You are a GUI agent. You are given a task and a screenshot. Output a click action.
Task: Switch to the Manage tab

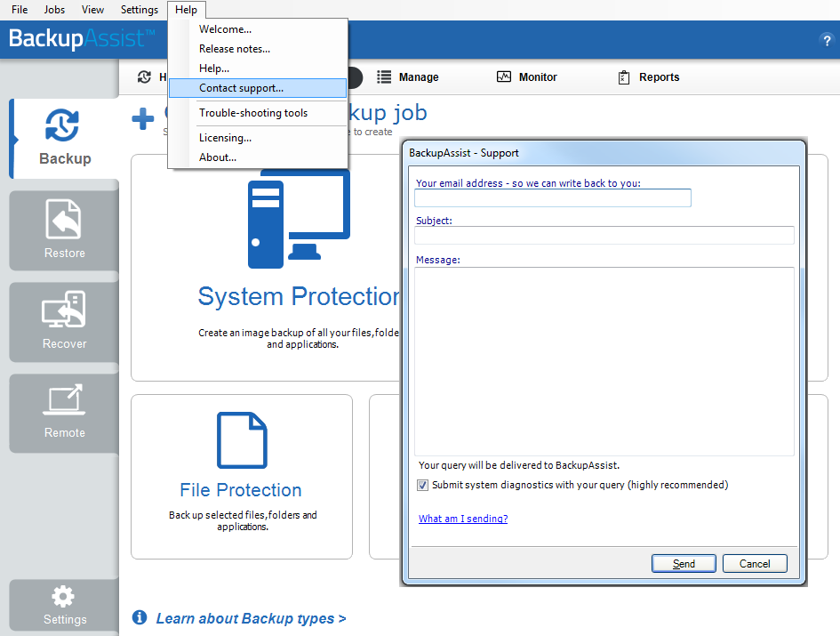click(x=408, y=77)
